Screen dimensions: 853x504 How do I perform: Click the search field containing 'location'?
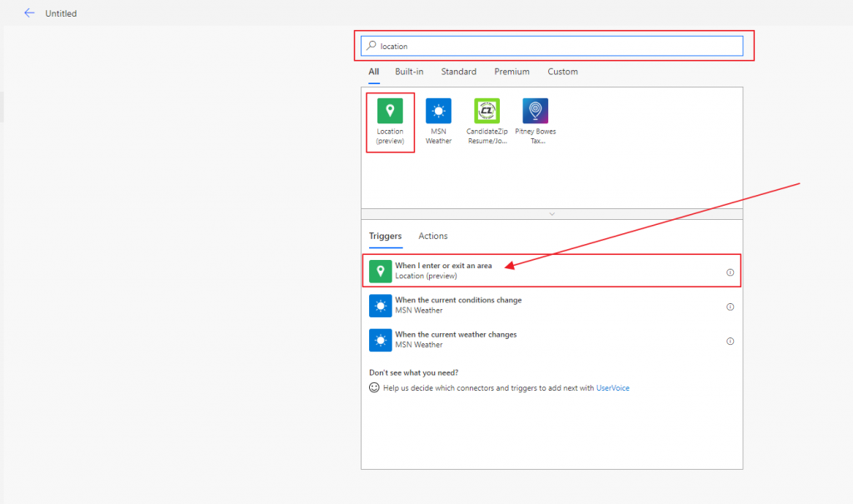[558, 46]
